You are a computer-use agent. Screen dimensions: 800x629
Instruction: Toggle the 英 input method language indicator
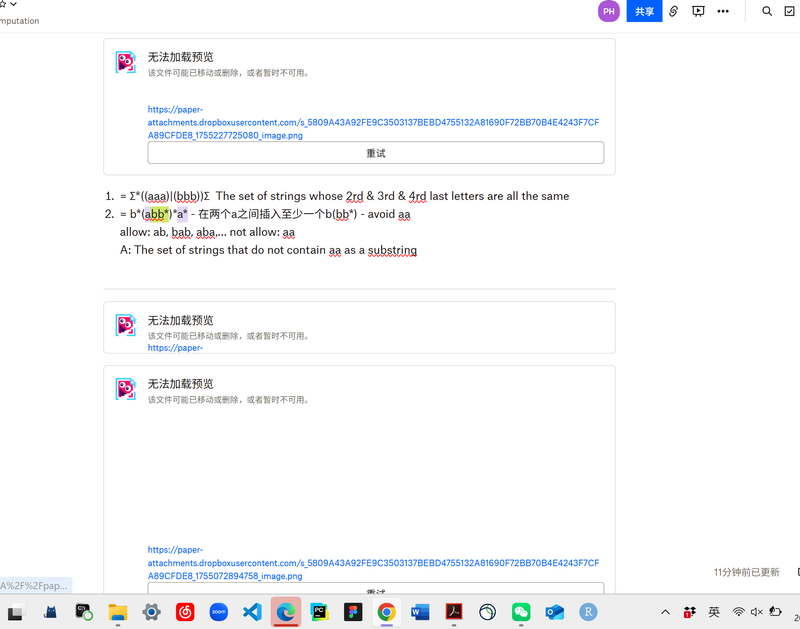(714, 612)
